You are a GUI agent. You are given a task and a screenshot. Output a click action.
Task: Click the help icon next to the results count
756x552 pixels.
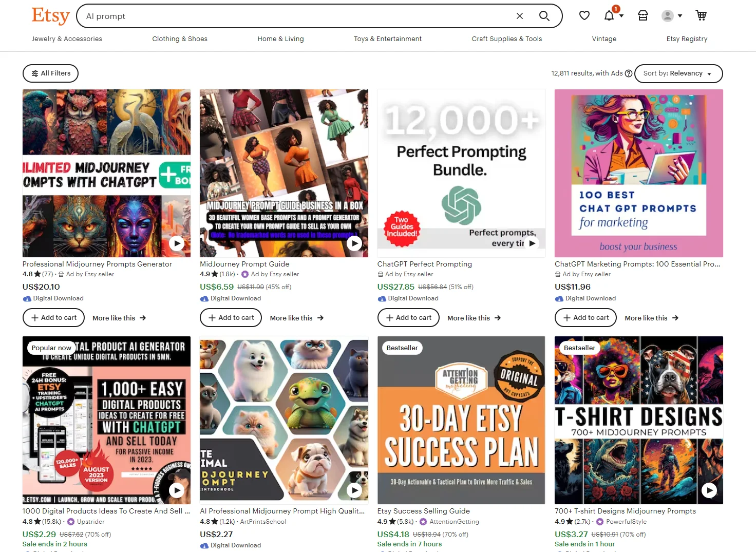[629, 73]
